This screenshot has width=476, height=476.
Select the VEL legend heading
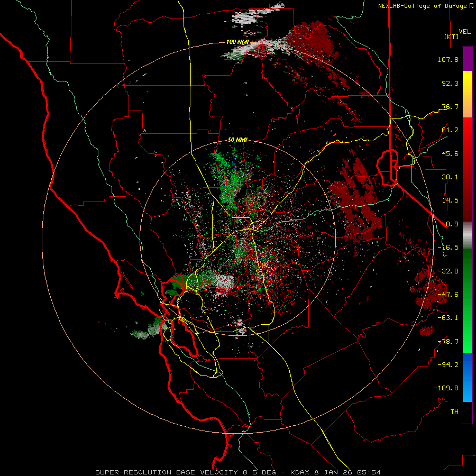(464, 32)
